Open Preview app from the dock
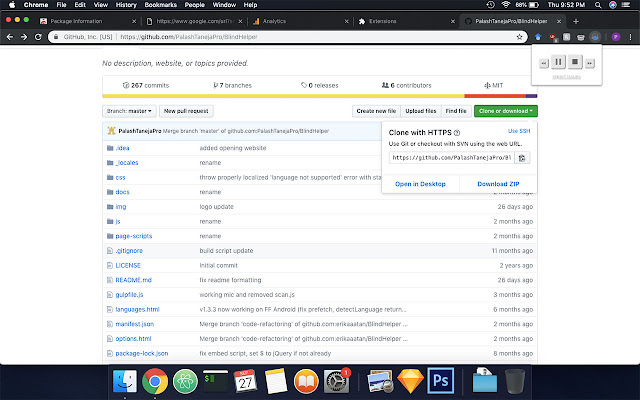This screenshot has width=640, height=400. click(380, 381)
